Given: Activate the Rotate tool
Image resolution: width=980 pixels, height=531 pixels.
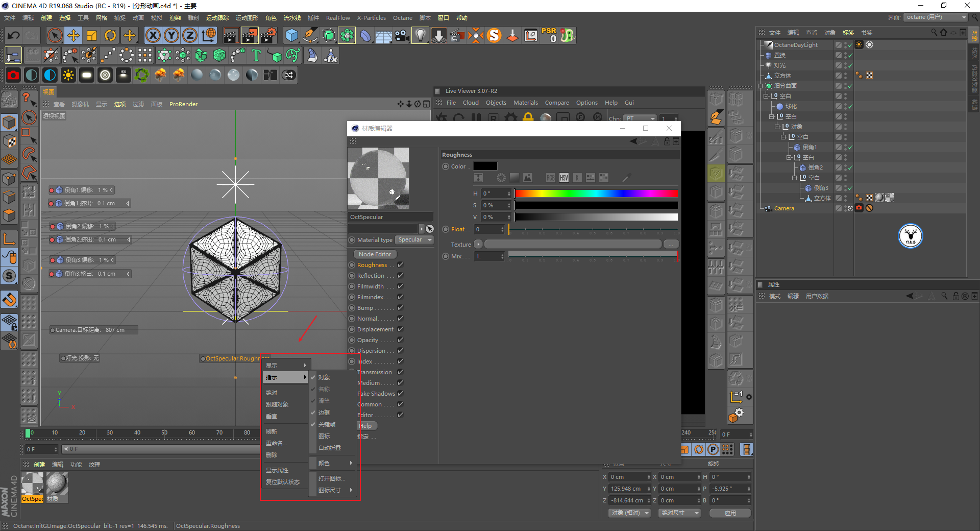Looking at the screenshot, I should coord(110,35).
